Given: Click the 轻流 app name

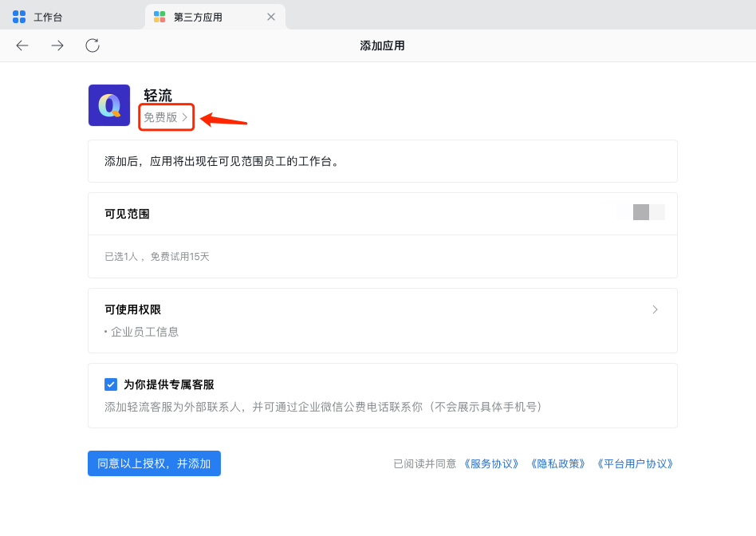Looking at the screenshot, I should click(158, 96).
